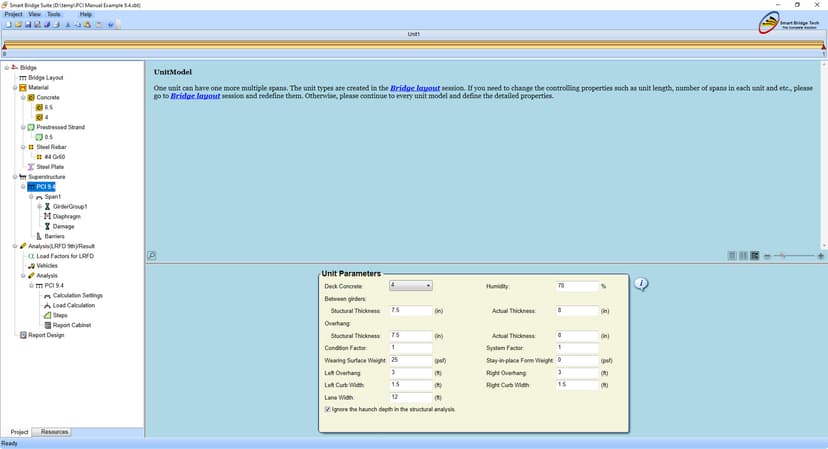Follow the Bridge layout link after 'created in the'
The height and width of the screenshot is (449, 828).
pos(415,88)
